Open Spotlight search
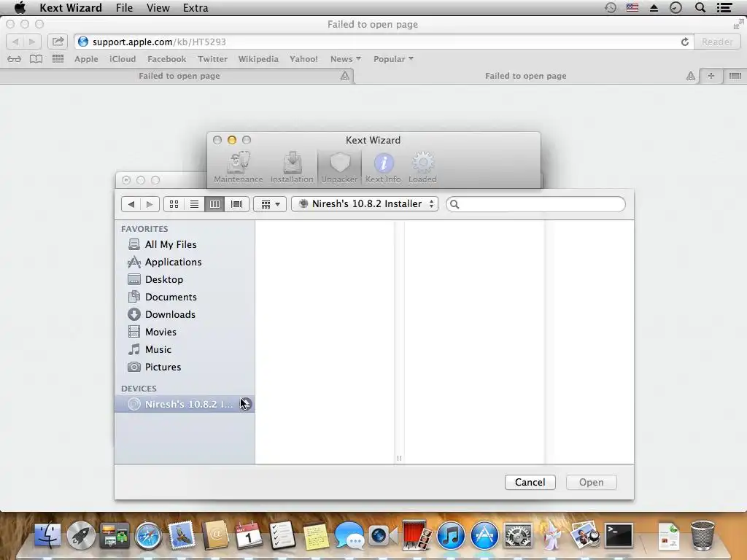 click(700, 7)
